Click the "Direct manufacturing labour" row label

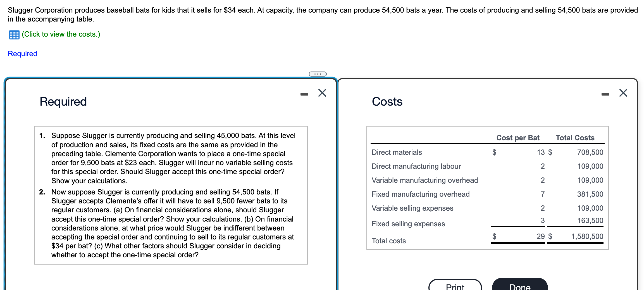(416, 166)
